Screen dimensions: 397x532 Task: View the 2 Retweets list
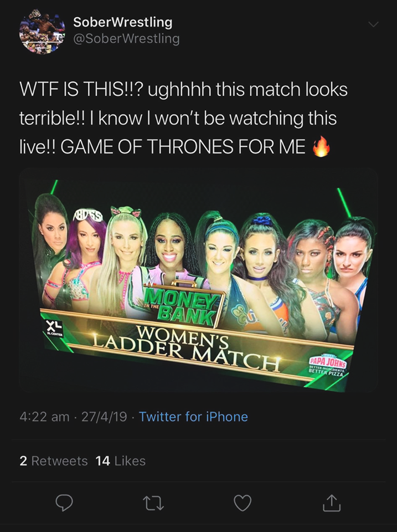[54, 461]
